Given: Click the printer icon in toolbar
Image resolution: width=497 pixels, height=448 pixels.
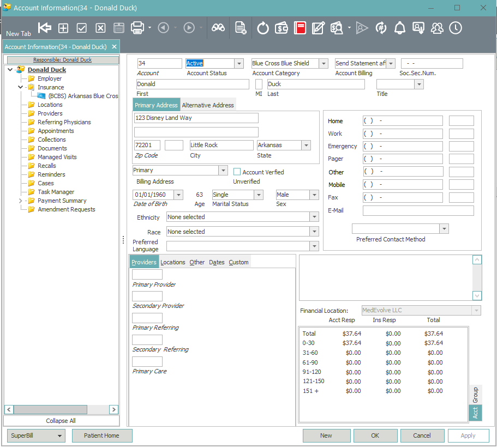Looking at the screenshot, I should (137, 28).
